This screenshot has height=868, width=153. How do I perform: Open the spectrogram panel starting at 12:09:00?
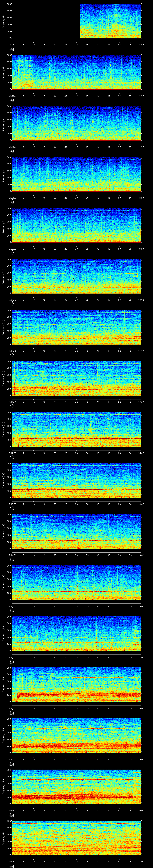tap(77, 276)
